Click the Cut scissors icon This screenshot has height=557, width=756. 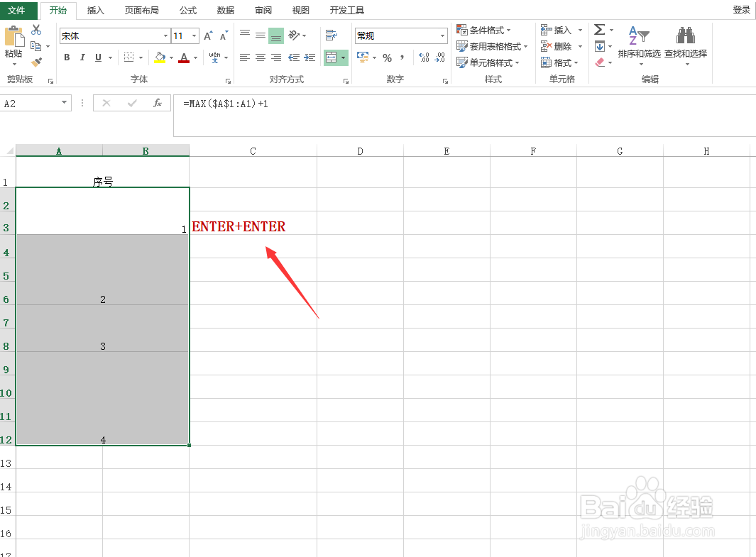pyautogui.click(x=36, y=30)
